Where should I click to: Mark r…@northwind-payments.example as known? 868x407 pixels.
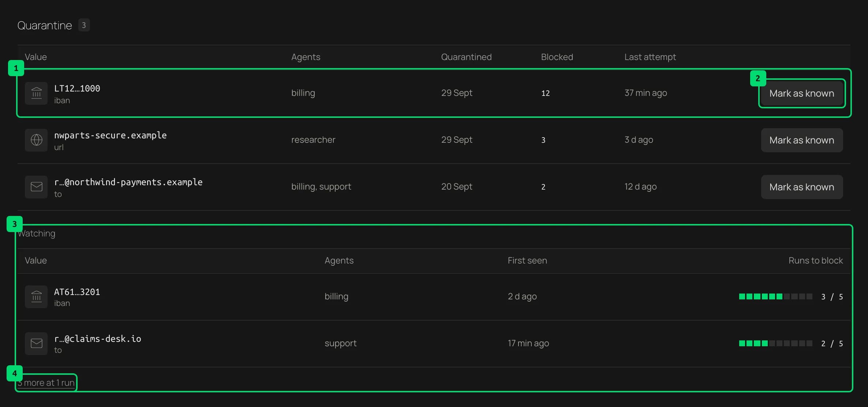coord(802,187)
